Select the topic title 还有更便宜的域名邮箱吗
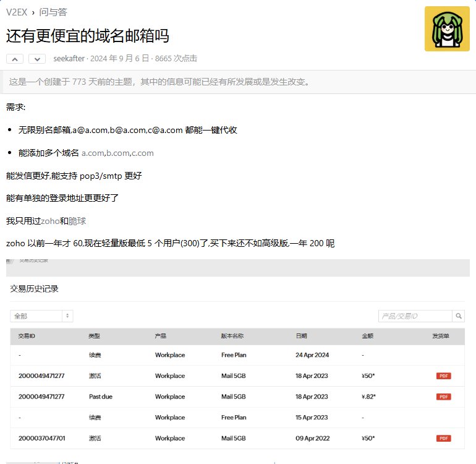 (87, 36)
